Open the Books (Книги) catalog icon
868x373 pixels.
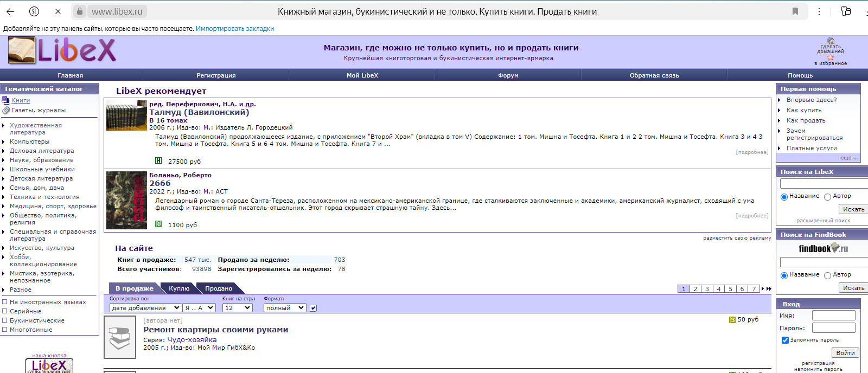tap(5, 100)
